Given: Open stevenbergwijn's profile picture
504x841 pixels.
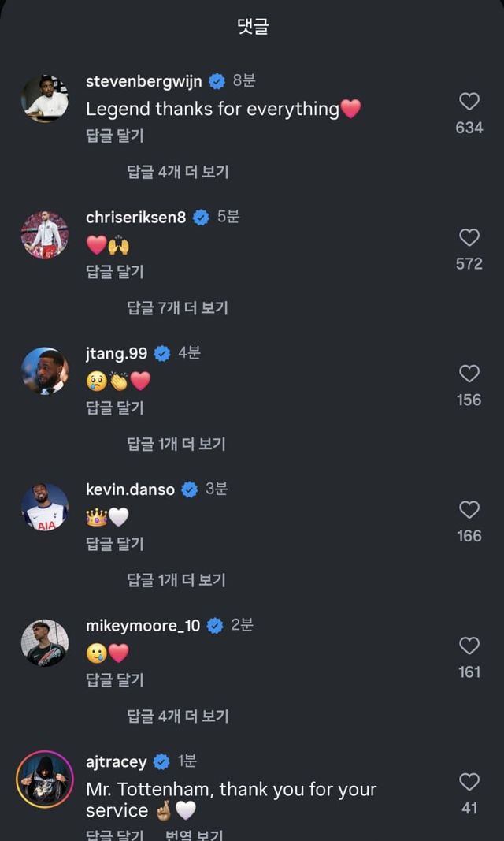Looking at the screenshot, I should 45,99.
